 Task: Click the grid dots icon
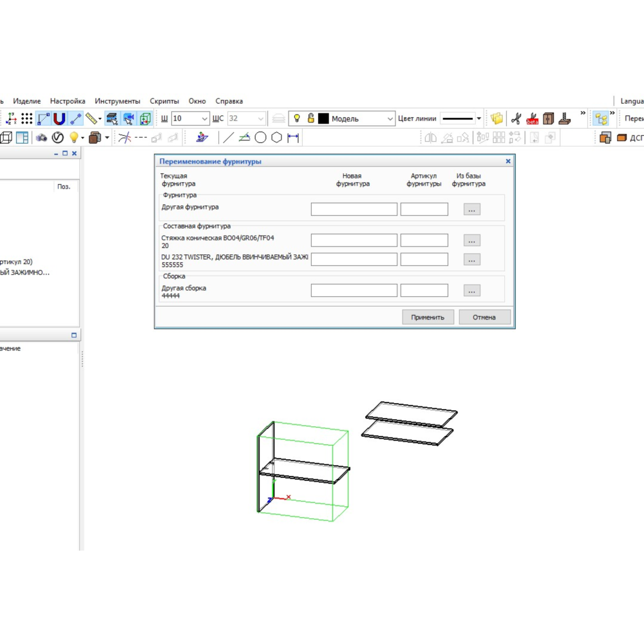click(26, 118)
